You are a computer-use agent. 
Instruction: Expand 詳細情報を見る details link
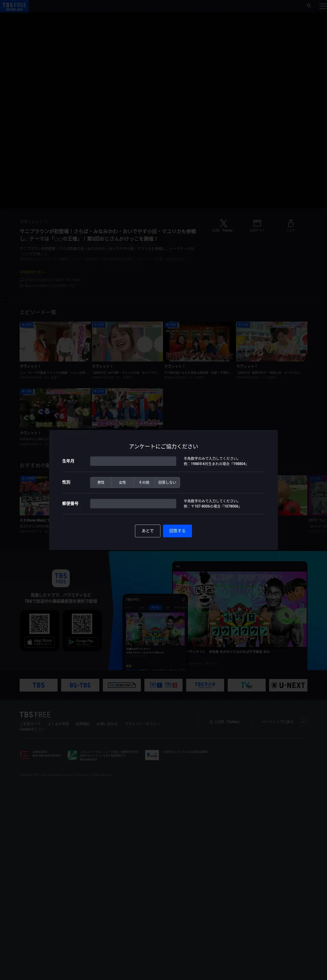click(x=32, y=272)
